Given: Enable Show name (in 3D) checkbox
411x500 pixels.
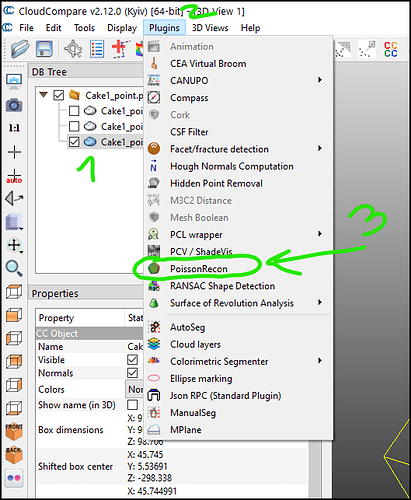Looking at the screenshot, I should pyautogui.click(x=132, y=405).
